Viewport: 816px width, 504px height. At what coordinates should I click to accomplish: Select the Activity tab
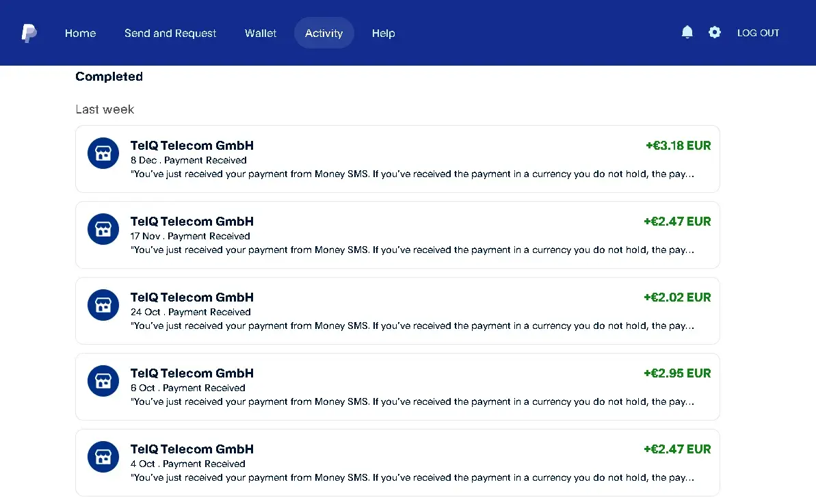coord(324,33)
